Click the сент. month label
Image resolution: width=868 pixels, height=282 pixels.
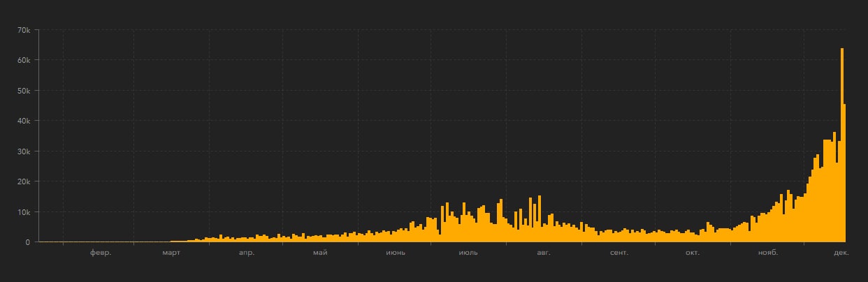coord(619,253)
